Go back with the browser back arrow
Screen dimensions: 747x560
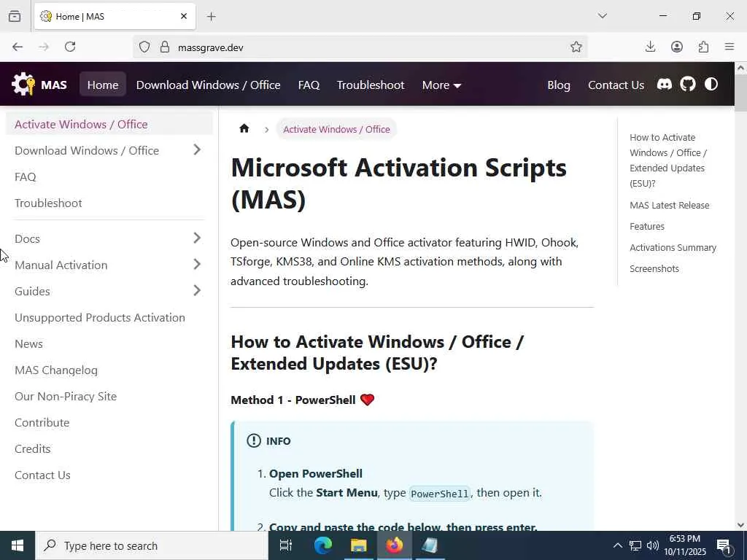(18, 47)
